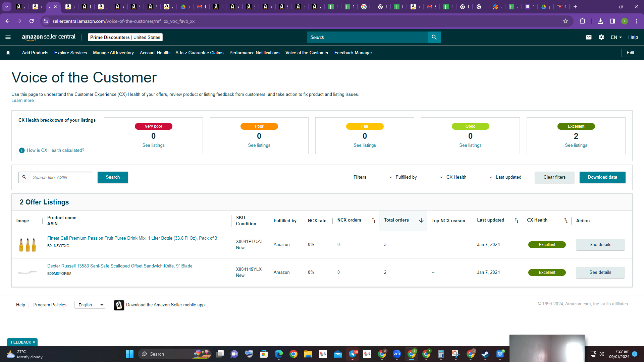Close the FEEDBACK tab with its X
This screenshot has height=362, width=644.
pyautogui.click(x=34, y=342)
